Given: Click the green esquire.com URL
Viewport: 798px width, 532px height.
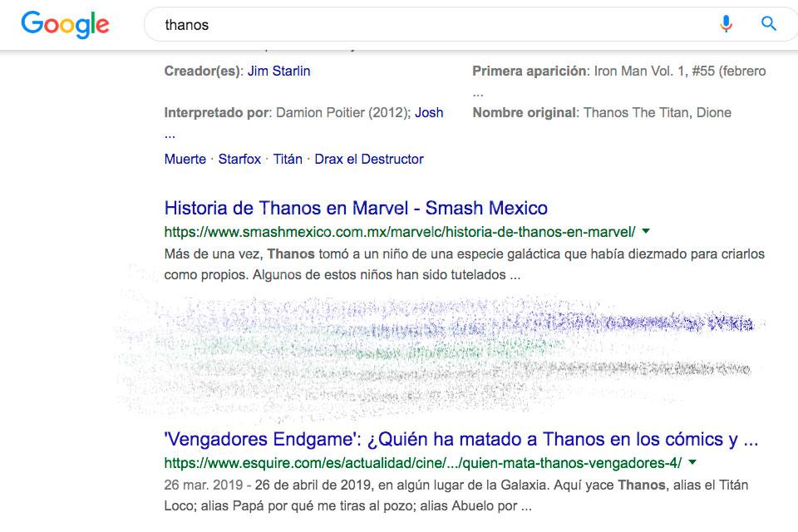Looking at the screenshot, I should coord(423,462).
